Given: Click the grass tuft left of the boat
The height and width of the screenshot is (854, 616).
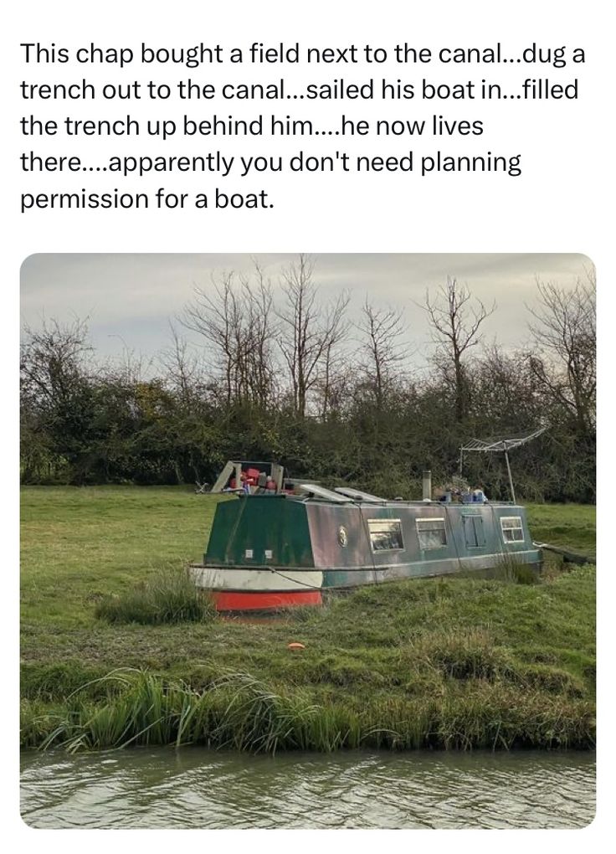Looking at the screenshot, I should pyautogui.click(x=151, y=599).
